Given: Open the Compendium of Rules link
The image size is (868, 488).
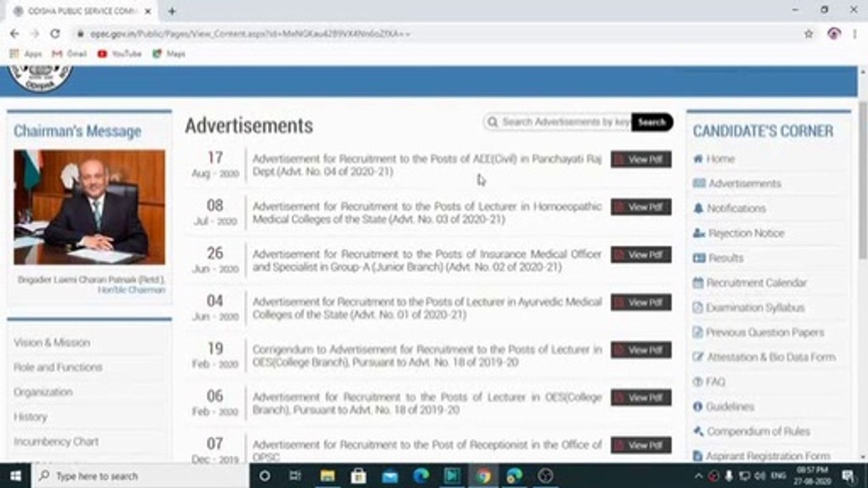Looking at the screenshot, I should [x=751, y=431].
